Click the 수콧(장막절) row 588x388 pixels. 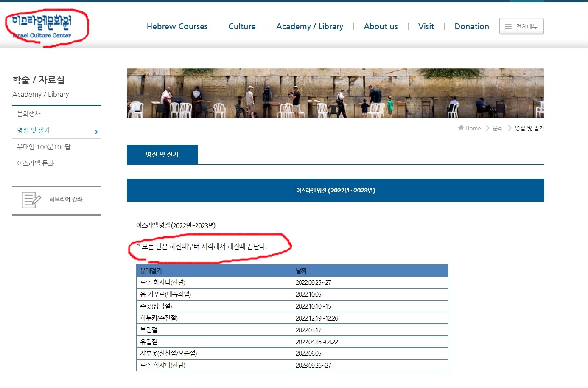(292, 306)
